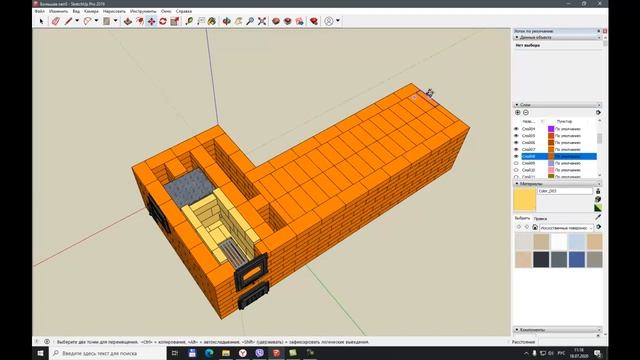Expand the Компоненты panel header

pos(558,329)
